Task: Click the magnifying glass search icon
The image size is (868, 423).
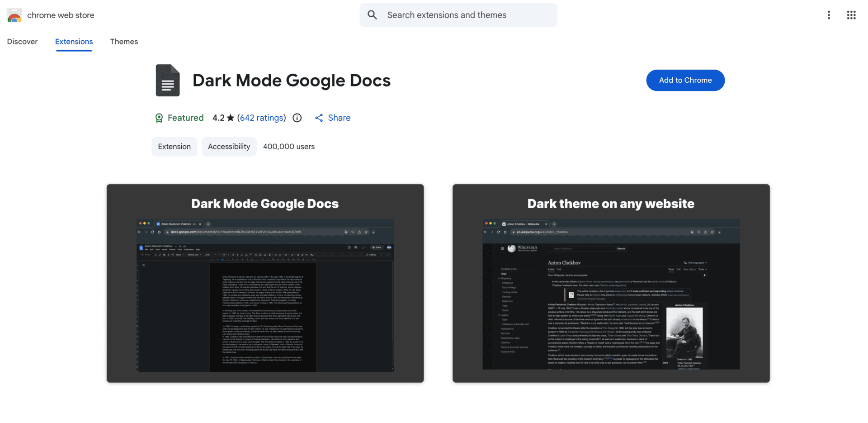Action: click(372, 15)
